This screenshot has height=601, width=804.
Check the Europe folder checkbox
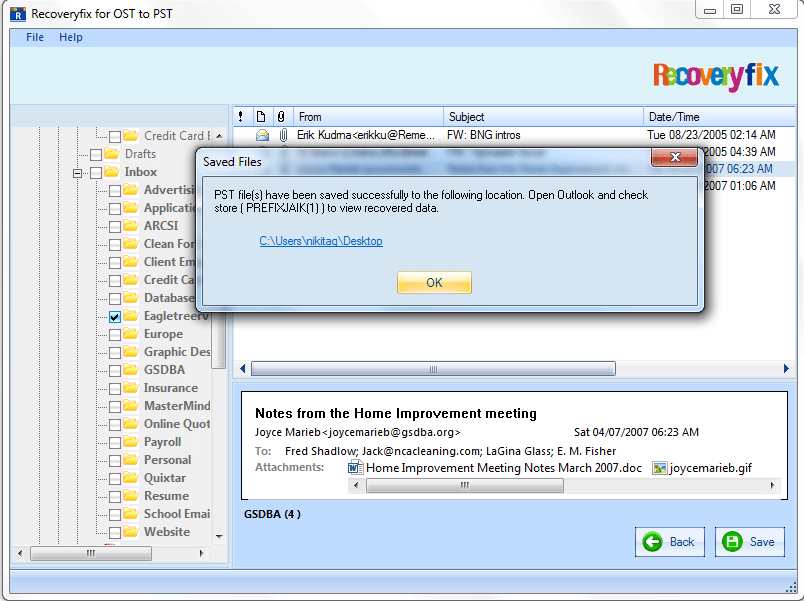(115, 335)
